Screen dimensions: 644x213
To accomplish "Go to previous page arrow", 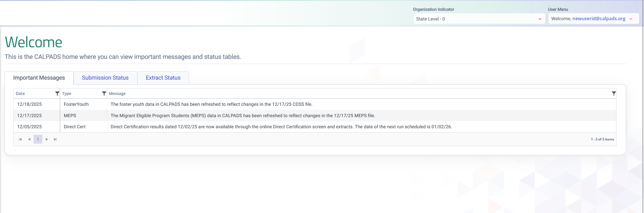I will point(29,139).
